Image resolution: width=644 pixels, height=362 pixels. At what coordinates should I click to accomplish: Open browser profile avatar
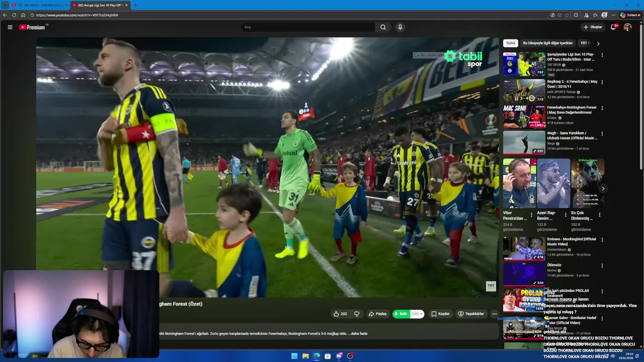point(604,15)
